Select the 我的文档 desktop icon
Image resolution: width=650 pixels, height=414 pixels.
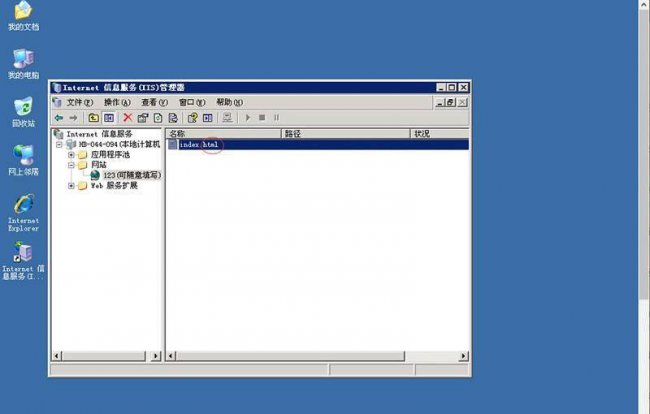point(23,16)
